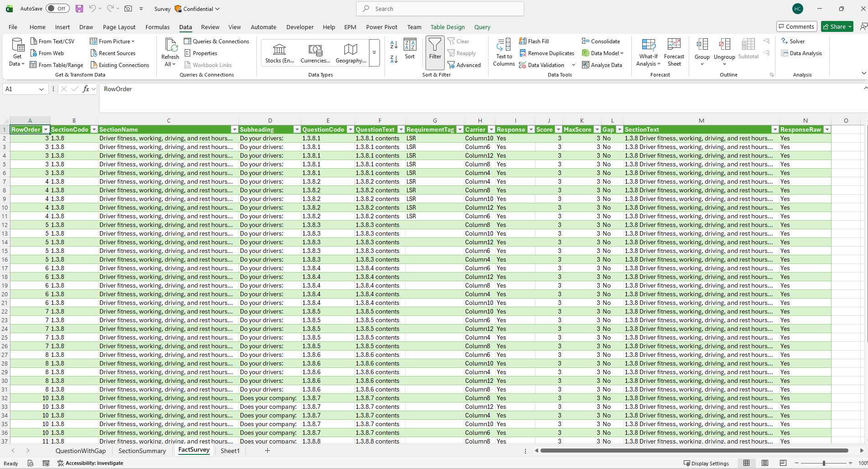Click the Consolidate tool
Image resolution: width=868 pixels, height=469 pixels.
pyautogui.click(x=601, y=41)
